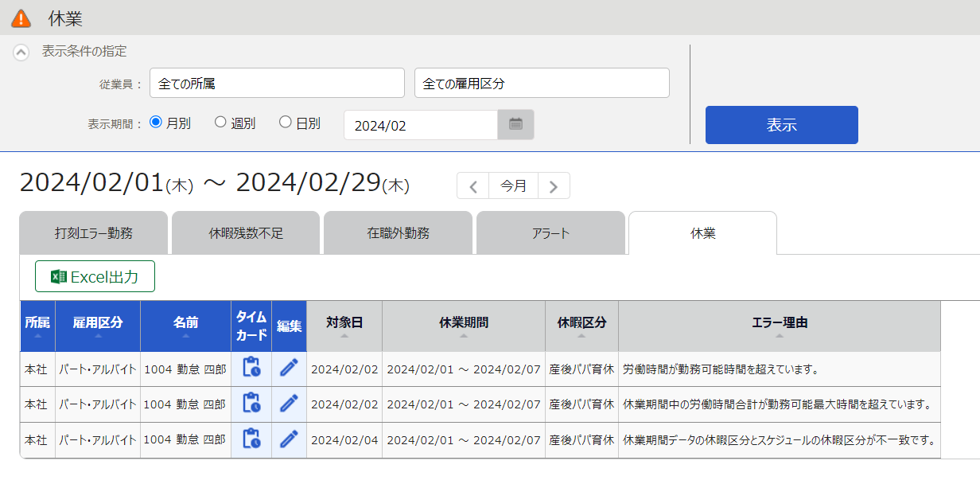Sort by 所属 column header
The image size is (980, 488).
pyautogui.click(x=37, y=326)
